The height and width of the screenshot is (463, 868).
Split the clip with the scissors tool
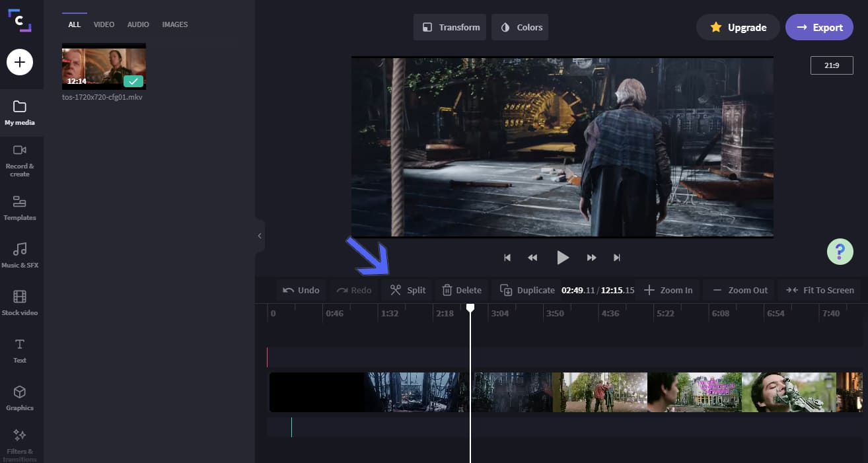[x=408, y=290]
